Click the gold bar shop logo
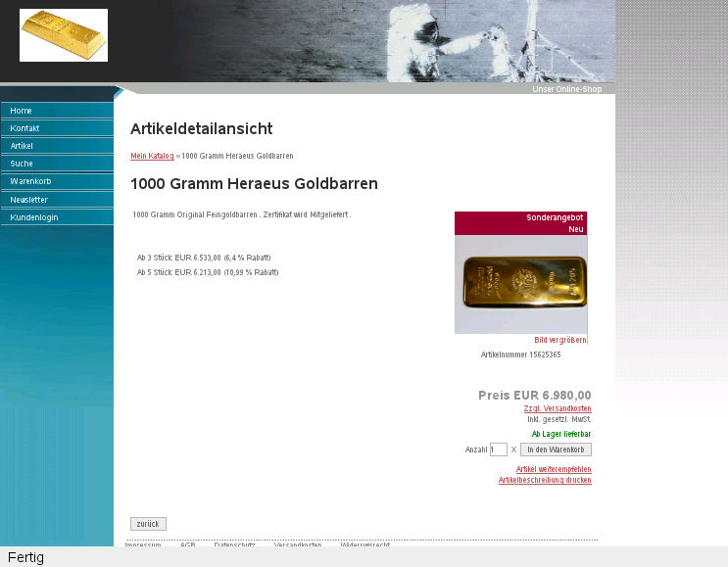Viewport: 728px width, 567px height. (x=64, y=35)
